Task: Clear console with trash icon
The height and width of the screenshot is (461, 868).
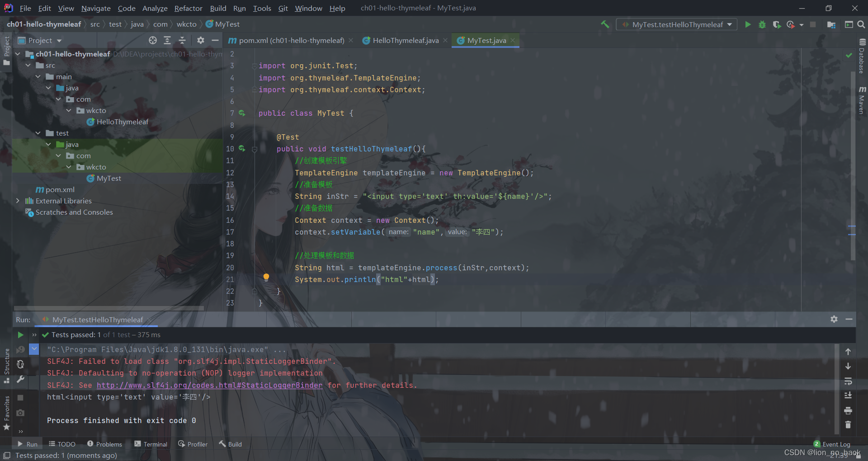Action: coord(848,425)
